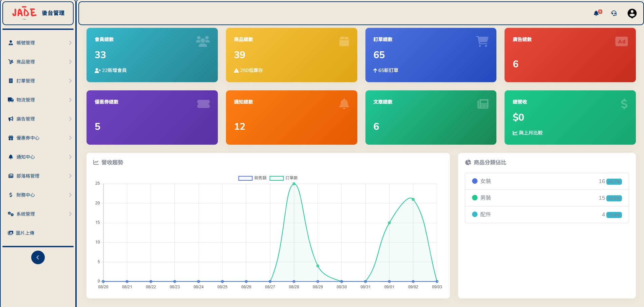Select 系統管理 in the sidebar
The height and width of the screenshot is (307, 644).
(38, 214)
